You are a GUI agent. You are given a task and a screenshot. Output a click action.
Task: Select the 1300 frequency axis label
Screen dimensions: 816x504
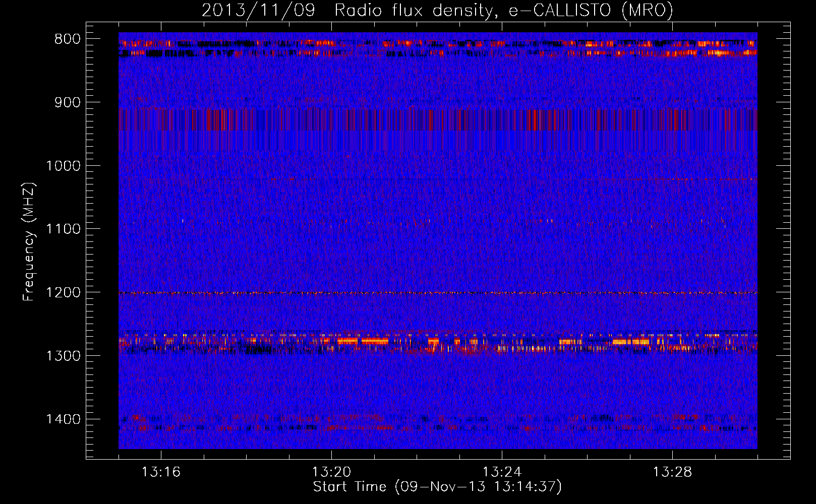tap(63, 356)
